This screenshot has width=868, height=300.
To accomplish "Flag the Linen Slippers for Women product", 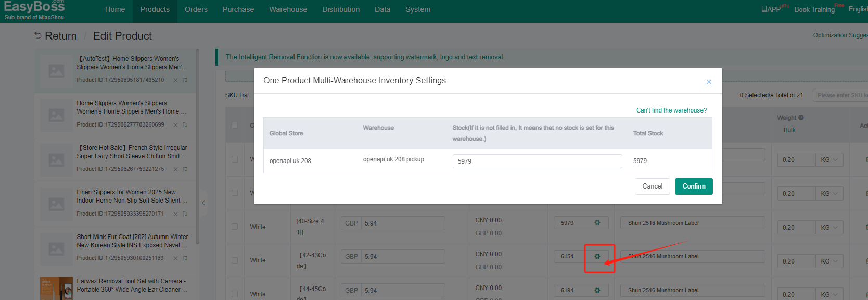I will coord(185,214).
